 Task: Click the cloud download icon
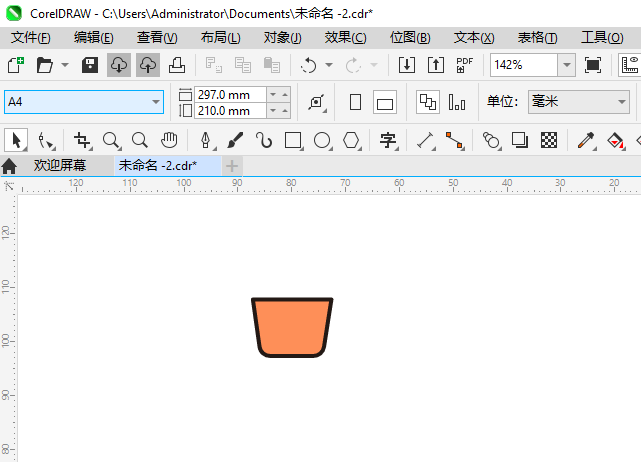click(119, 65)
